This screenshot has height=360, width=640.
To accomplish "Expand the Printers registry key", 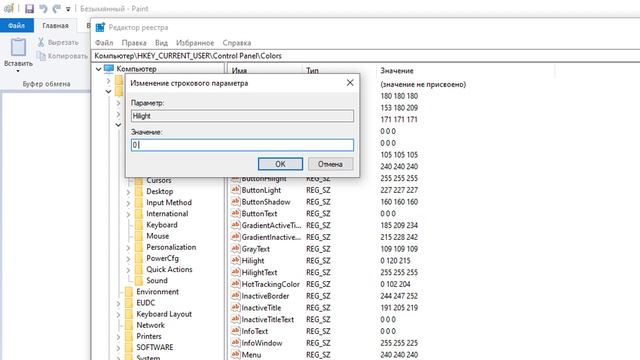I will tap(118, 336).
